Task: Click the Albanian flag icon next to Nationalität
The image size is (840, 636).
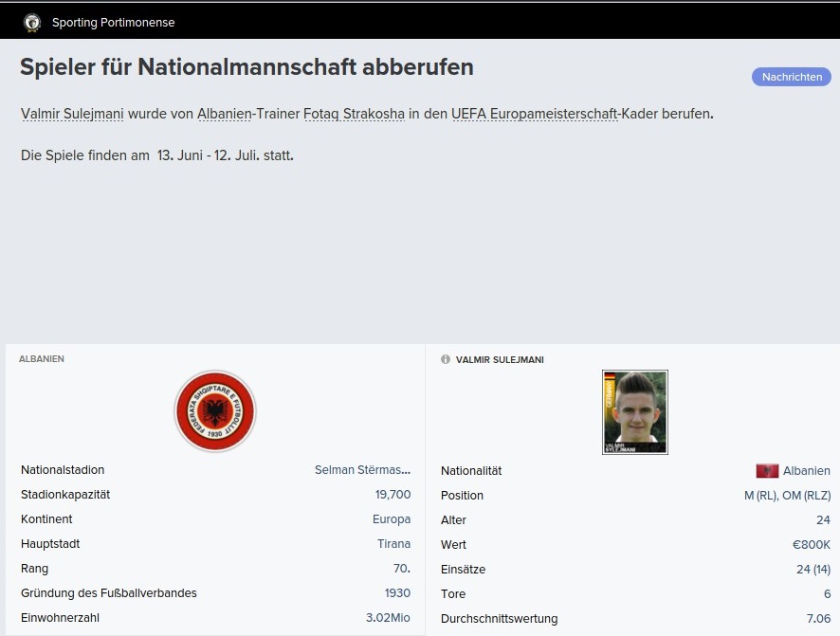Action: 767,471
